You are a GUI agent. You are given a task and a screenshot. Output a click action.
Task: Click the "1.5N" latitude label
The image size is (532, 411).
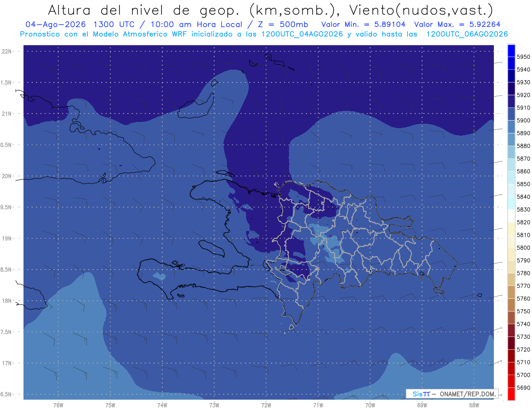coord(7,83)
